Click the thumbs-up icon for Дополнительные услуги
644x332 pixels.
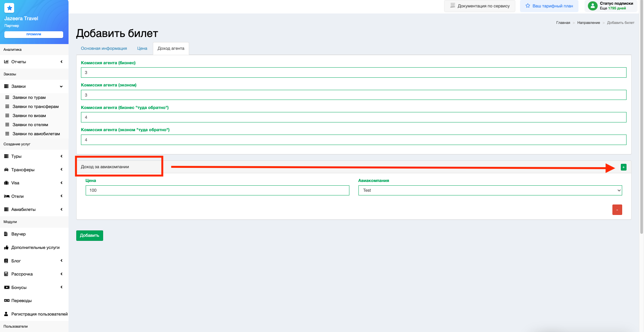tap(6, 248)
